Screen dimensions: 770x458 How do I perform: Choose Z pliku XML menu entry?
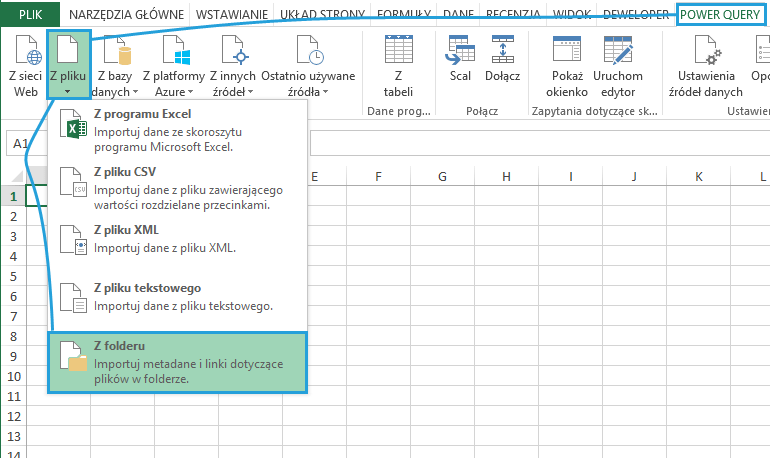click(x=178, y=239)
